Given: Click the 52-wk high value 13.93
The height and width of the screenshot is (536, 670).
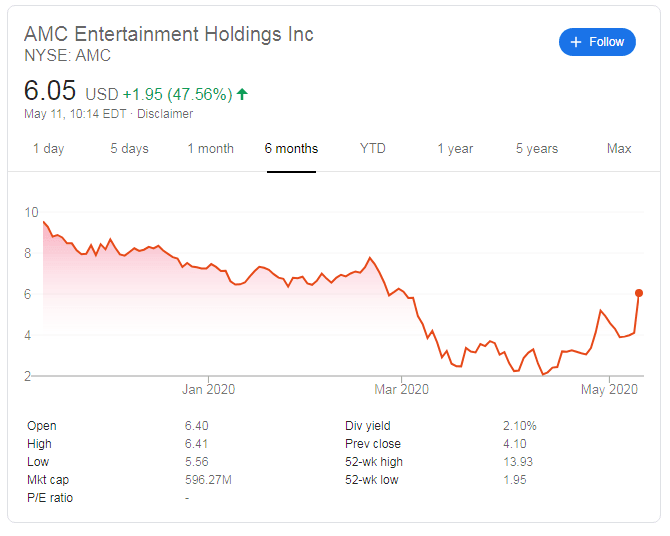Looking at the screenshot, I should click(518, 462).
